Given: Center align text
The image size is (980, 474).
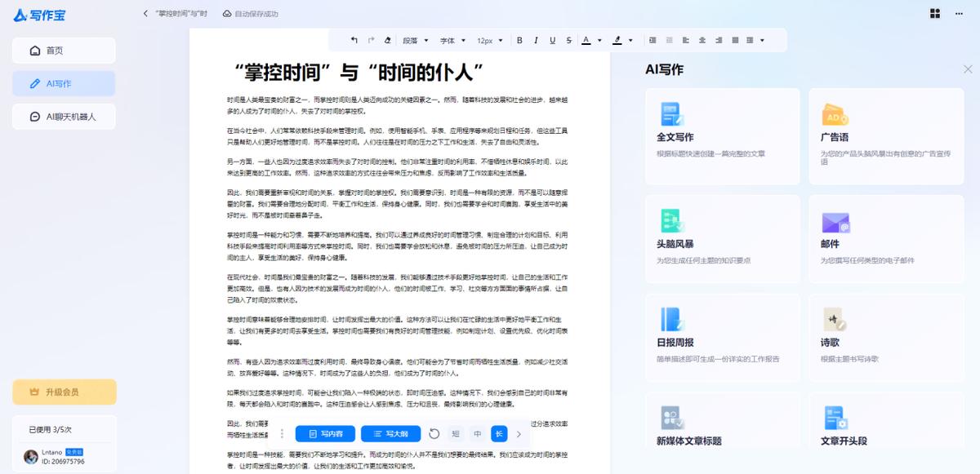Looking at the screenshot, I should click(x=702, y=40).
